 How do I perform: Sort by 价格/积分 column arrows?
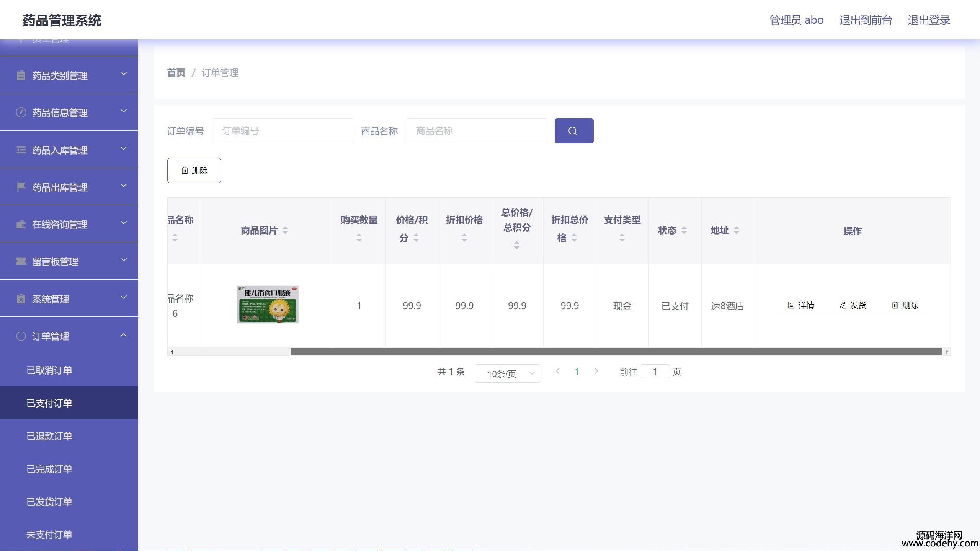(x=416, y=238)
